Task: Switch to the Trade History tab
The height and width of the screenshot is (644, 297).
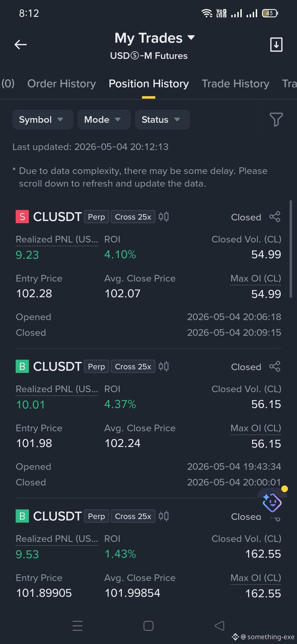Action: click(235, 84)
